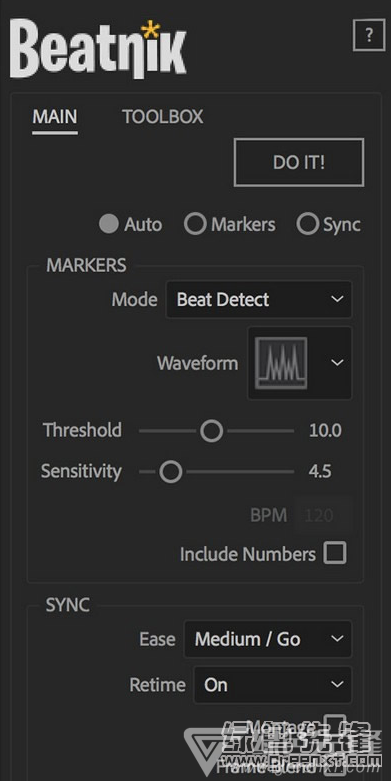
Task: Switch to the MAIN tab
Action: [x=55, y=117]
